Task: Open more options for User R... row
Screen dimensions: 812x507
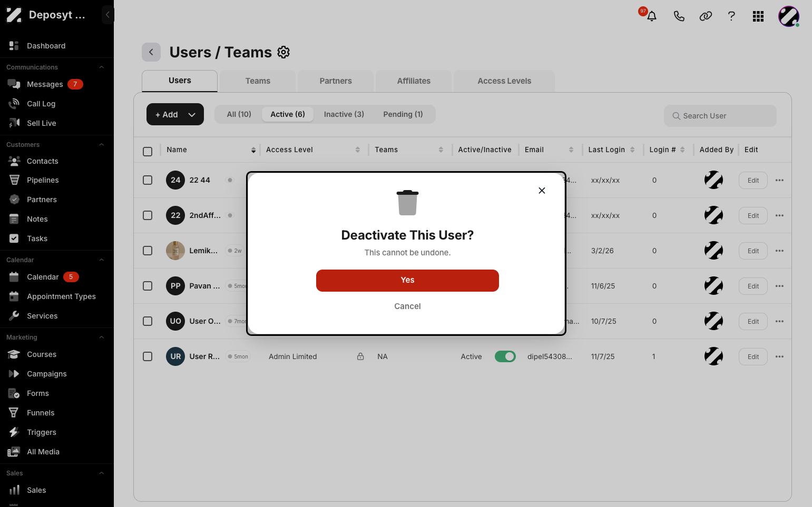Action: tap(779, 356)
